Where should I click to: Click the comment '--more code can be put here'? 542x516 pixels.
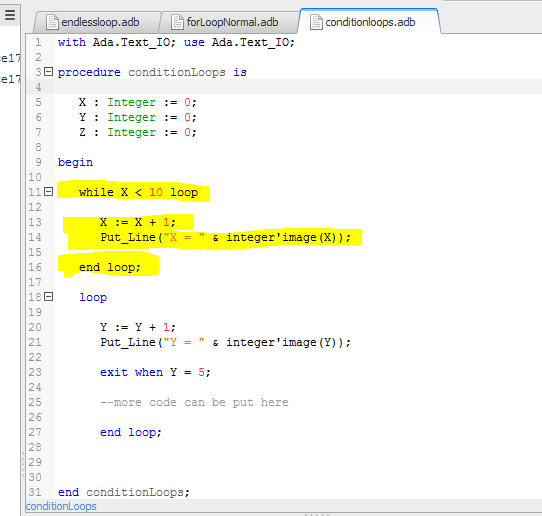(x=194, y=402)
